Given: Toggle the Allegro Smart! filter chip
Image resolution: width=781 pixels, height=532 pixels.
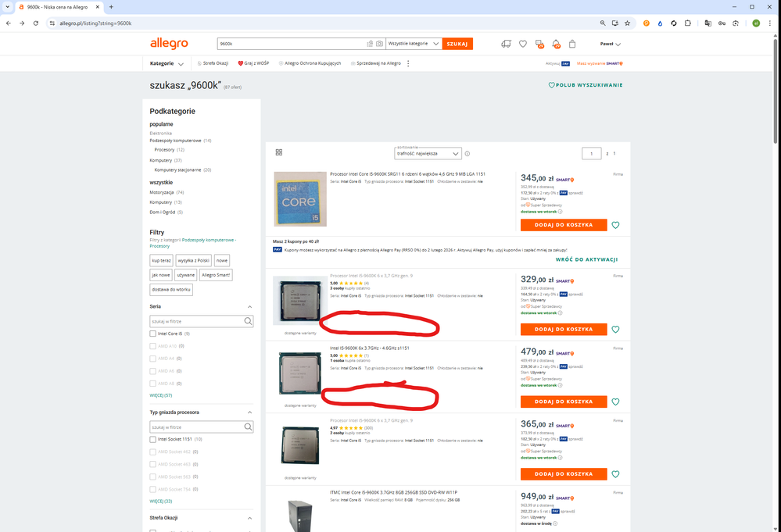Looking at the screenshot, I should click(216, 275).
